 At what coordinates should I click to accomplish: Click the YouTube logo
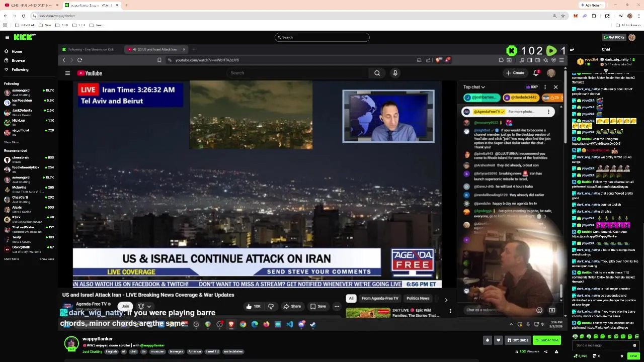90,73
